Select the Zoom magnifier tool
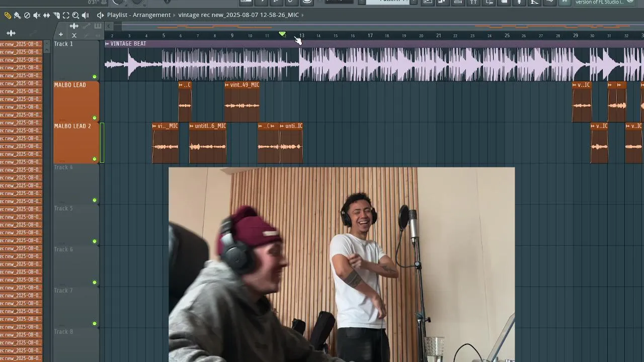Viewport: 644px width, 362px height. click(x=75, y=15)
